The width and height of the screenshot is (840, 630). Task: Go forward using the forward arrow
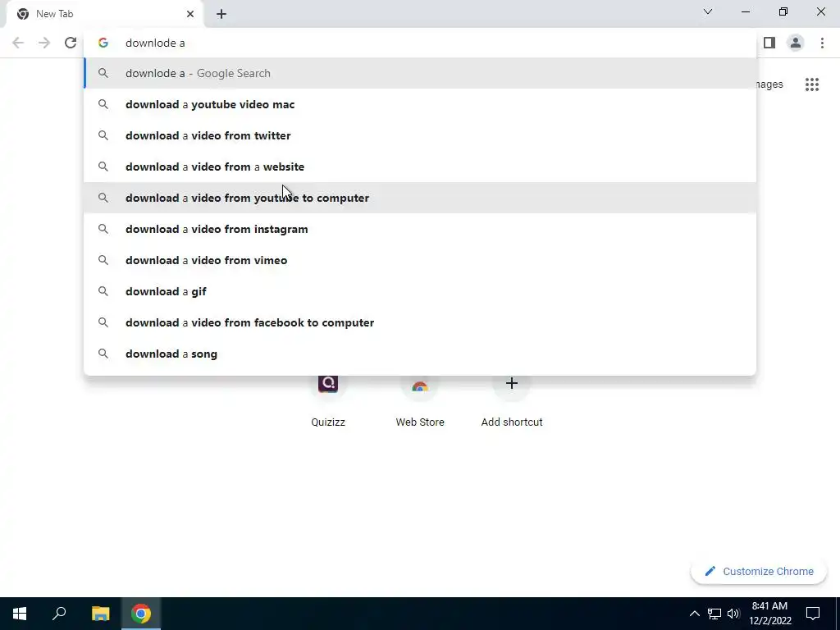tap(44, 43)
